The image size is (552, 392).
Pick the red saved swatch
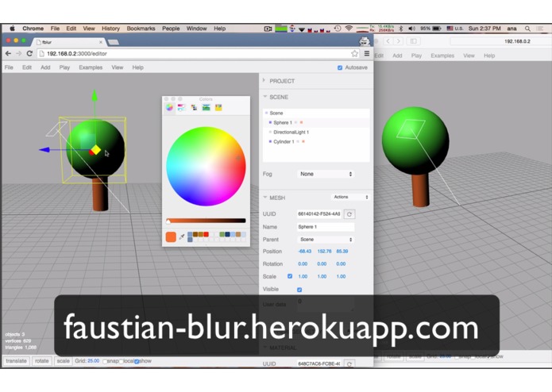207,234
